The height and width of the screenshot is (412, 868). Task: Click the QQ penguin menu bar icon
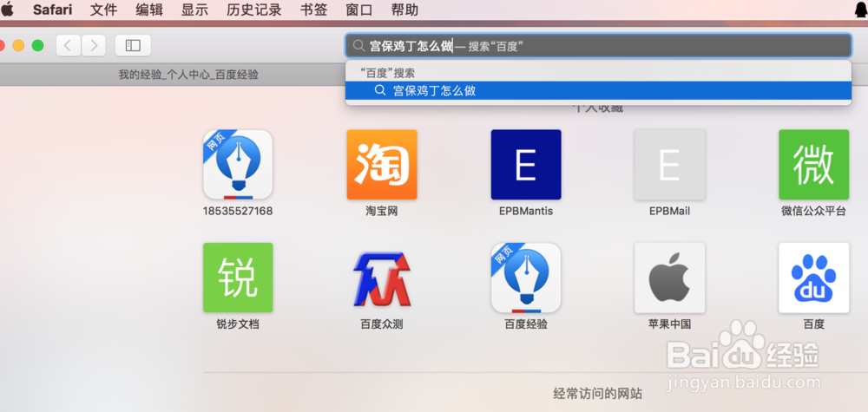861,10
